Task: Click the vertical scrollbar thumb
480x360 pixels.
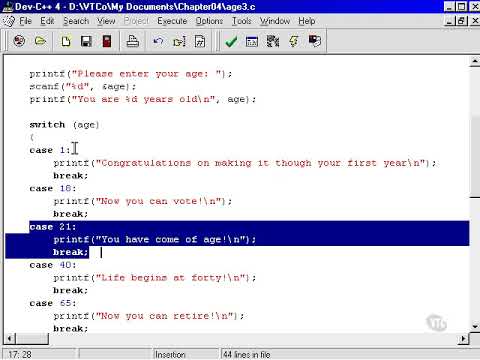Action: (x=475, y=156)
